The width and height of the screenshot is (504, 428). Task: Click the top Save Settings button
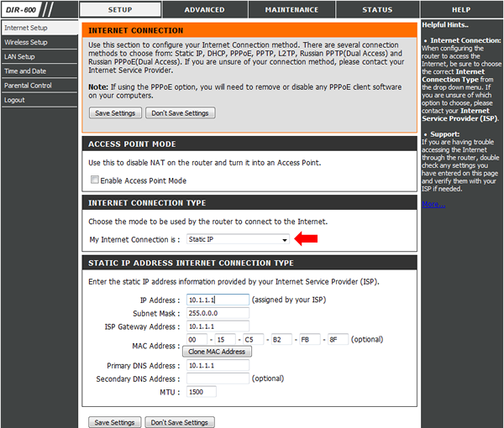[115, 113]
